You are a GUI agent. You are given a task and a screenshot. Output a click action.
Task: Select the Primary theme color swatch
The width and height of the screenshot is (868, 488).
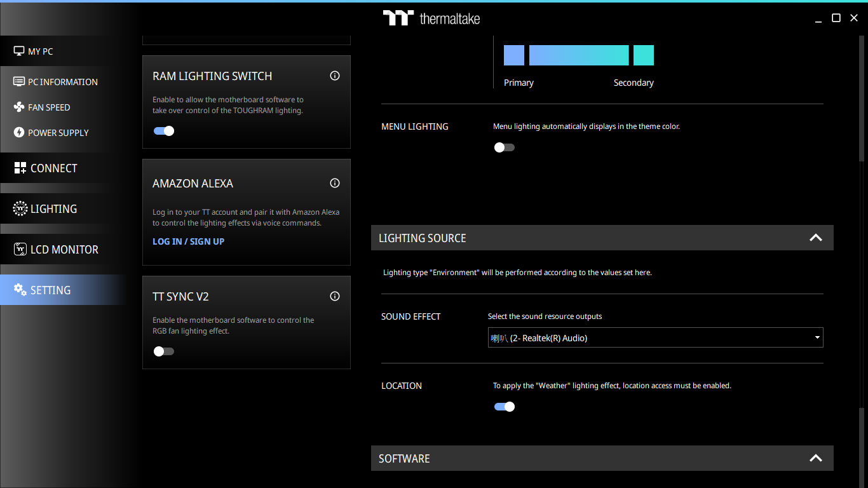(x=514, y=55)
